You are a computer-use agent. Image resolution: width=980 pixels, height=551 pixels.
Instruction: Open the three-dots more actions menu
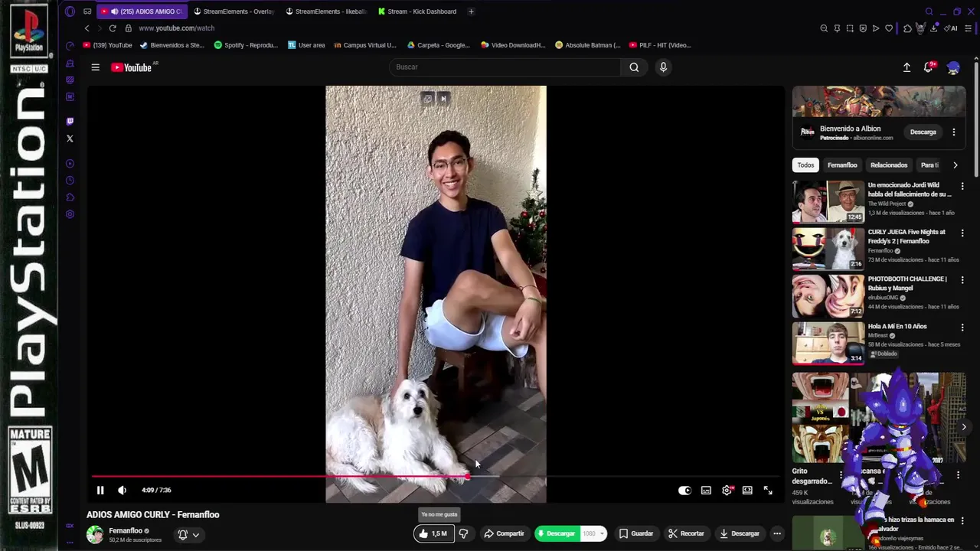pos(777,533)
